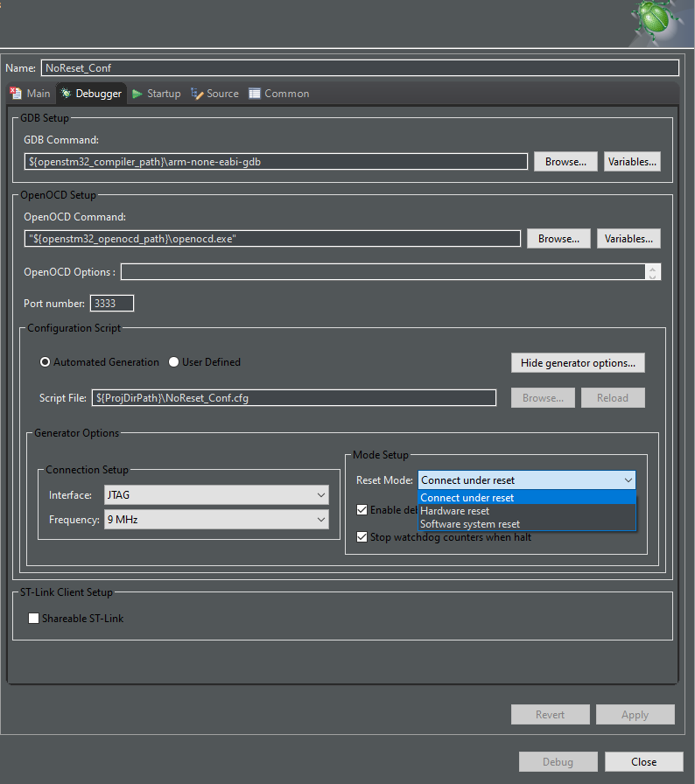The image size is (695, 784).
Task: Click Browse for GDB Command
Action: click(x=565, y=162)
